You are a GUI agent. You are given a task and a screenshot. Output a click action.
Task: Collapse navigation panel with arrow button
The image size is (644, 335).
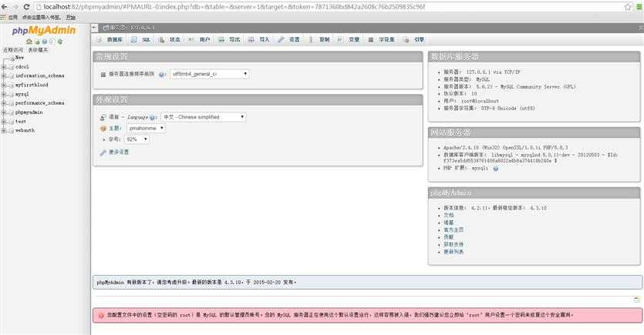(95, 28)
